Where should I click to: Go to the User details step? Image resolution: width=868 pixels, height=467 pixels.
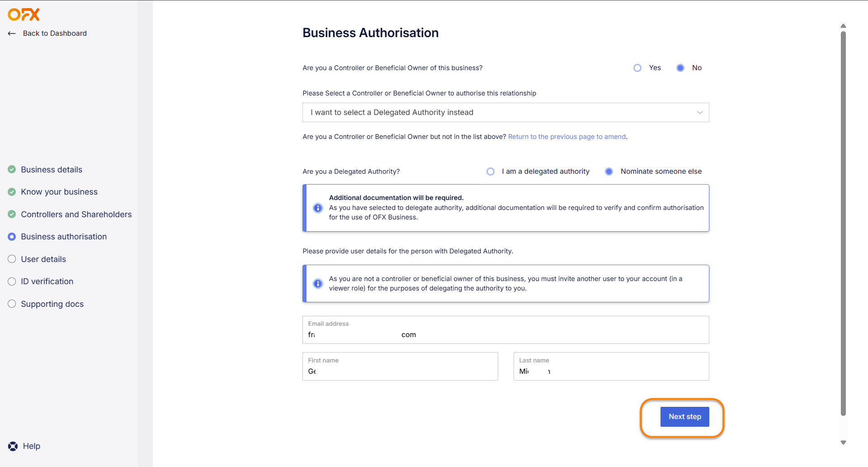click(x=43, y=259)
